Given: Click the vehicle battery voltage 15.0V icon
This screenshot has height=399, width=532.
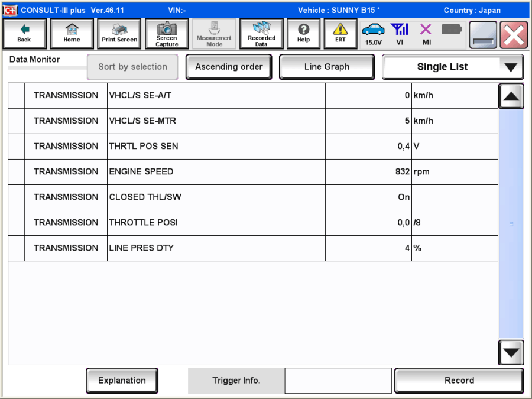Looking at the screenshot, I should (373, 34).
